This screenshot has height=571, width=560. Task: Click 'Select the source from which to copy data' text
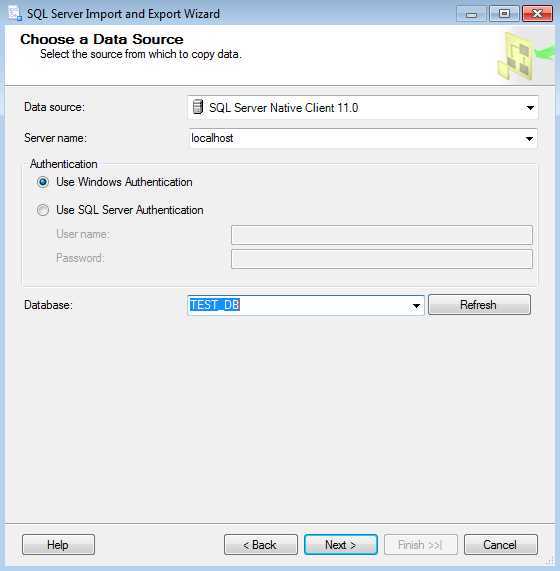[141, 54]
